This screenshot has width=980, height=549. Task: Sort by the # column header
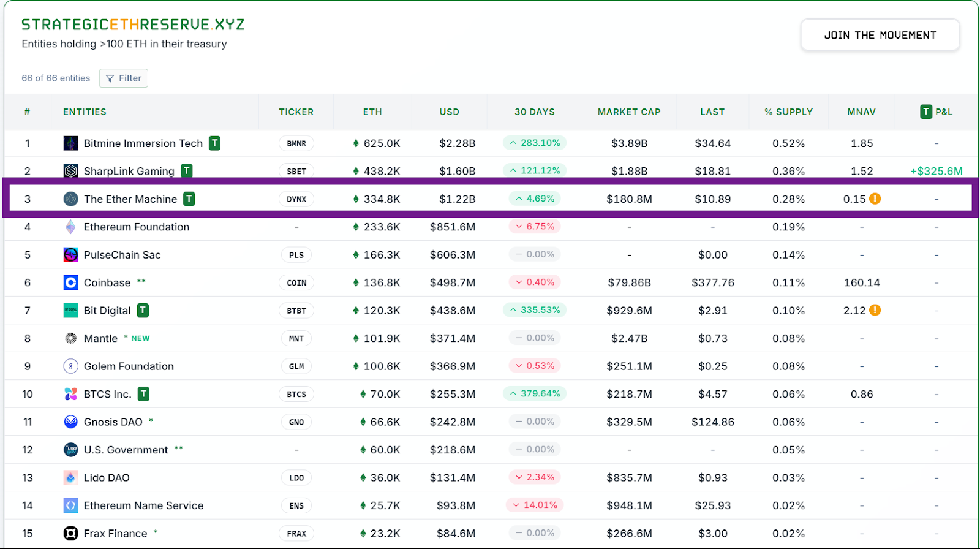27,112
